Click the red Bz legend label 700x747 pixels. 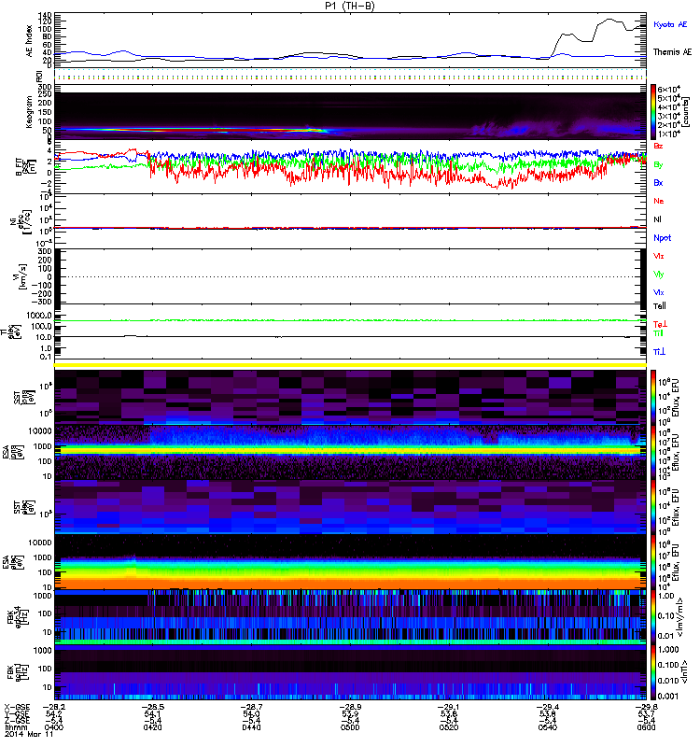(659, 147)
